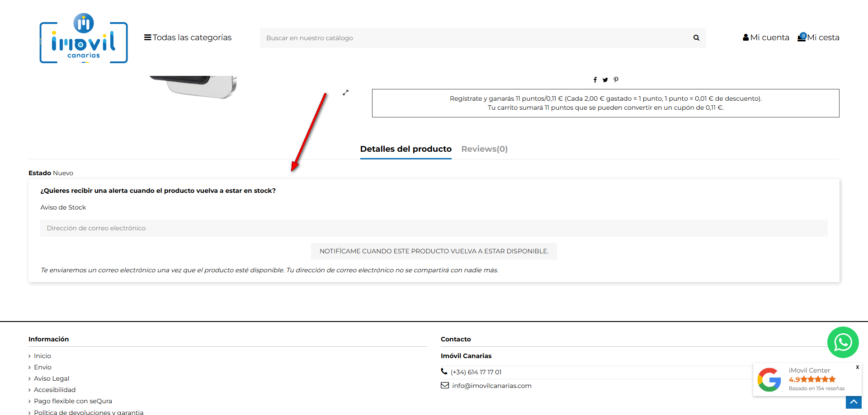Share product on Pinterest icon

tap(616, 80)
